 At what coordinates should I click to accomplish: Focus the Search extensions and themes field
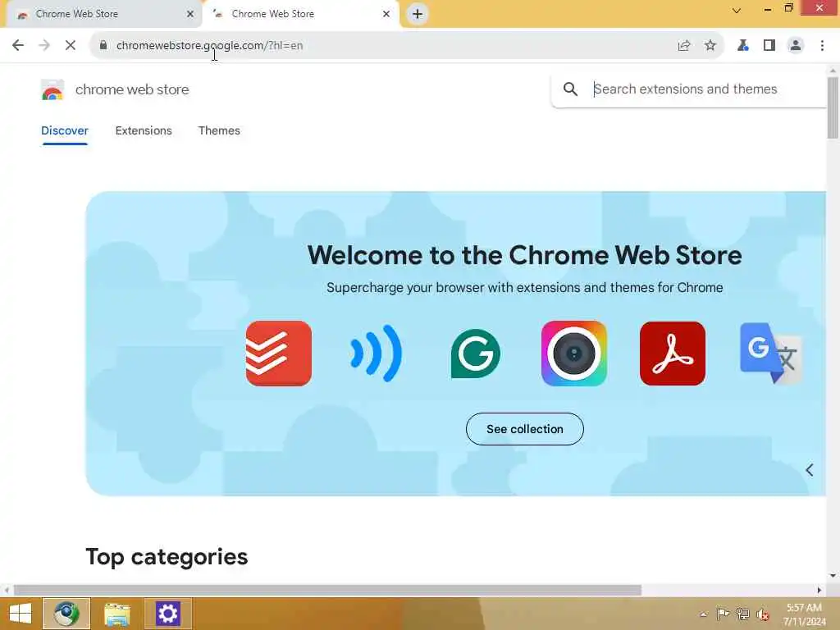click(x=691, y=89)
